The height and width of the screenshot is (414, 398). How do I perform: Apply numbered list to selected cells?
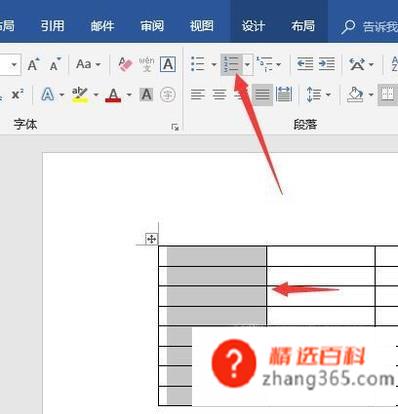(x=231, y=64)
